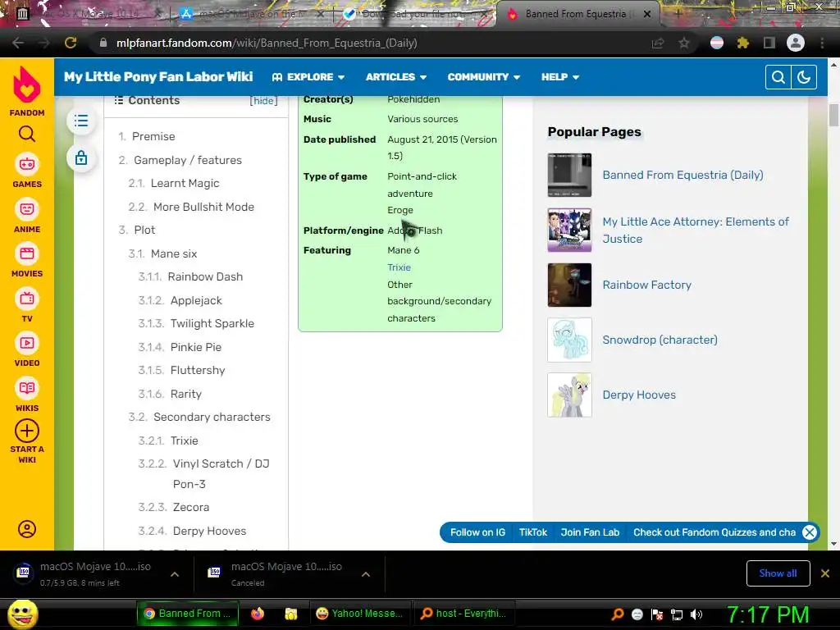Open the Wikis section icon
The image size is (840, 630).
(27, 388)
